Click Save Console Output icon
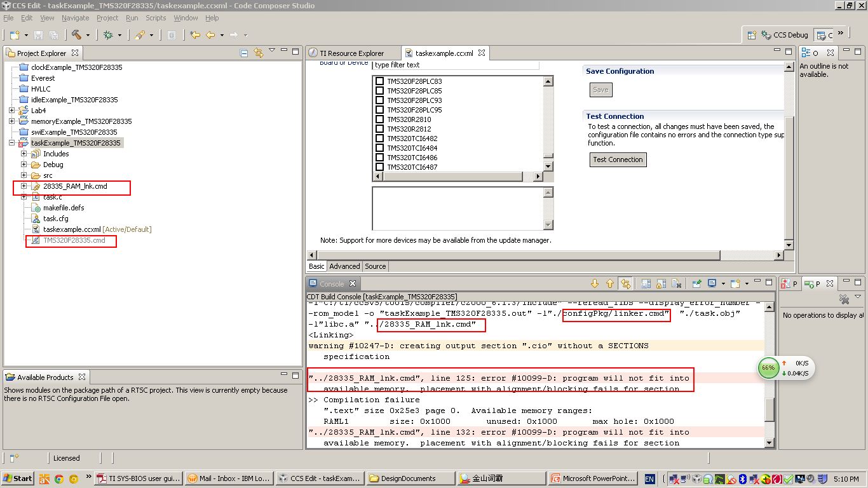 [x=646, y=283]
